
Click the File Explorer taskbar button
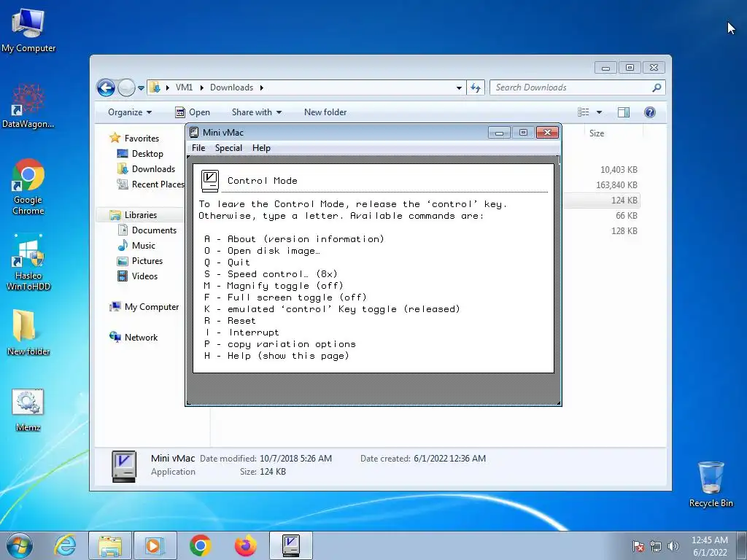pos(110,545)
